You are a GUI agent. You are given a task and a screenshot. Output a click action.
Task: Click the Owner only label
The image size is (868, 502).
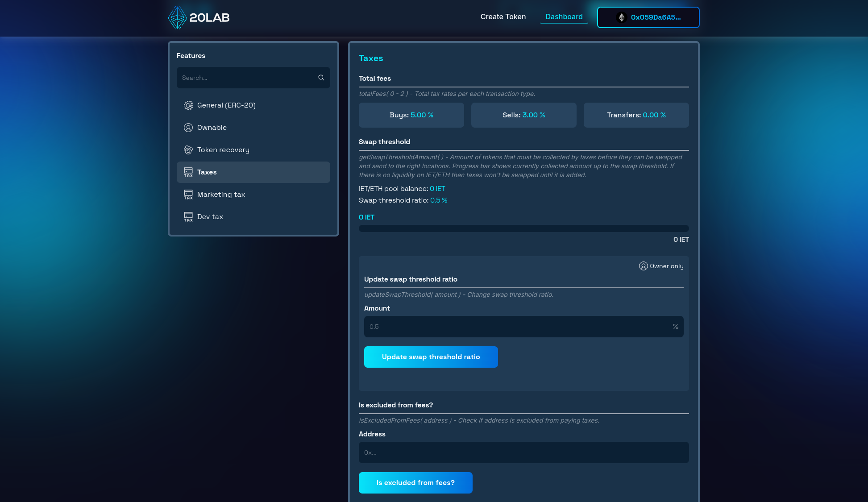click(x=667, y=266)
